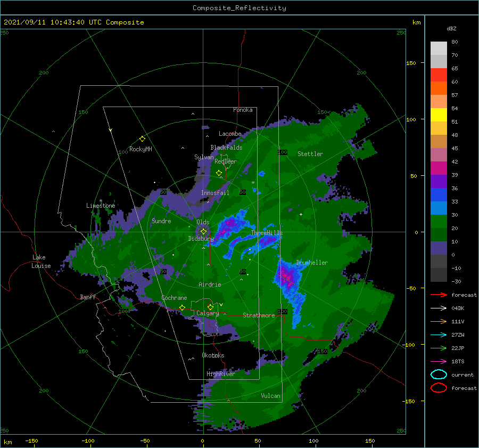Click the cyan current ellipse legend icon
The image size is (479, 448).
point(439,374)
